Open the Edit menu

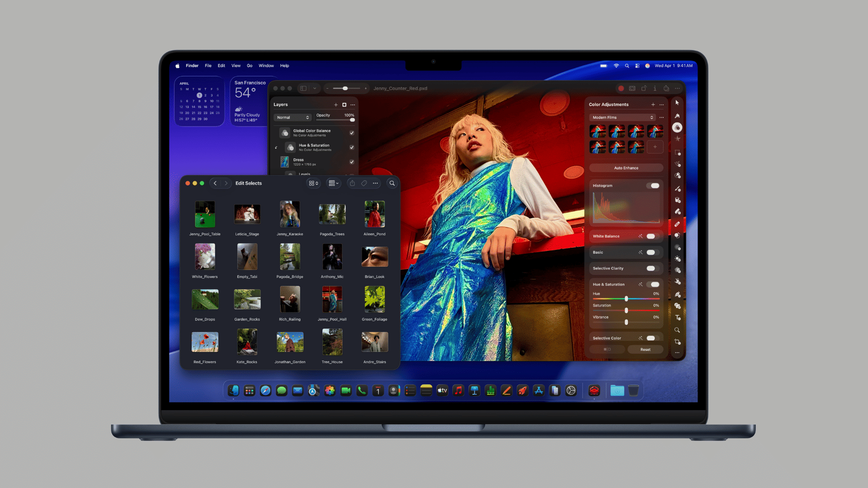point(221,66)
